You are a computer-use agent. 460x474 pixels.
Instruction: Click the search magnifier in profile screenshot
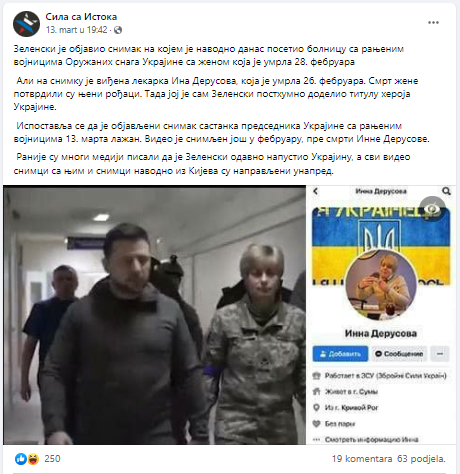pyautogui.click(x=446, y=191)
